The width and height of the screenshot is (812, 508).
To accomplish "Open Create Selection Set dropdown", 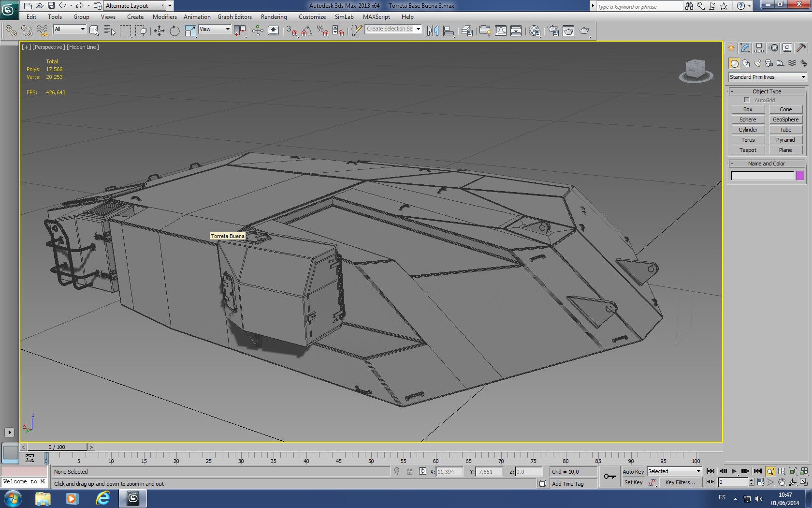I will (x=393, y=29).
